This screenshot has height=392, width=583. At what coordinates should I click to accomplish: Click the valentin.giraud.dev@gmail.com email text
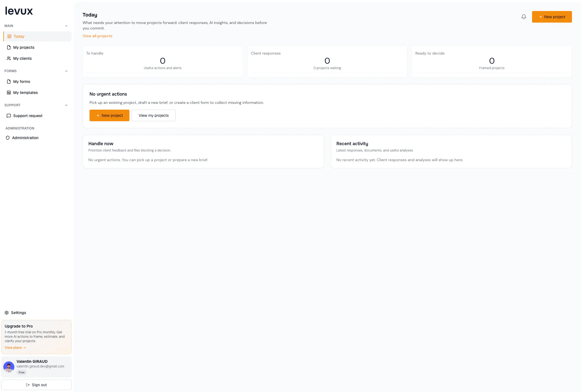click(x=40, y=366)
